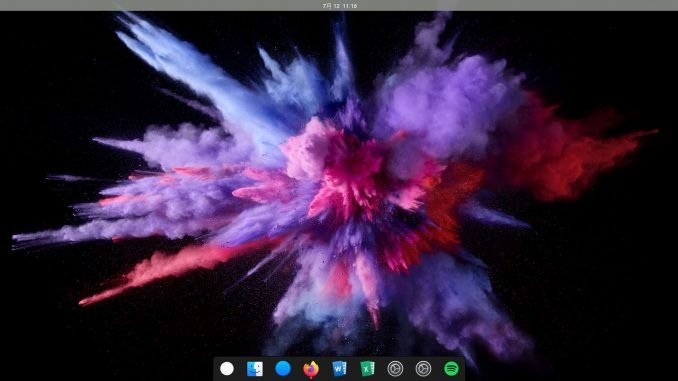
Task: Open the Word document app icon
Action: tap(339, 368)
